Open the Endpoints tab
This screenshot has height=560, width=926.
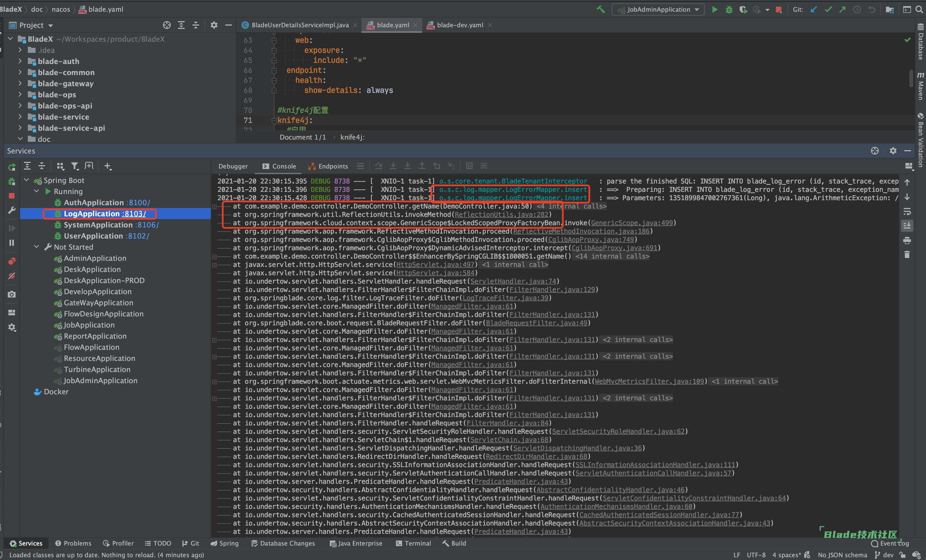pyautogui.click(x=328, y=166)
